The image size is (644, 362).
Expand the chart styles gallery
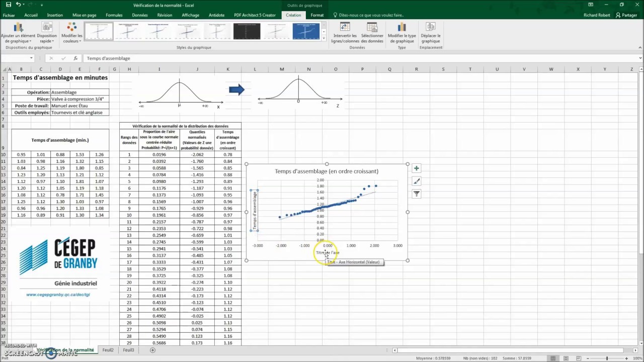pyautogui.click(x=324, y=38)
